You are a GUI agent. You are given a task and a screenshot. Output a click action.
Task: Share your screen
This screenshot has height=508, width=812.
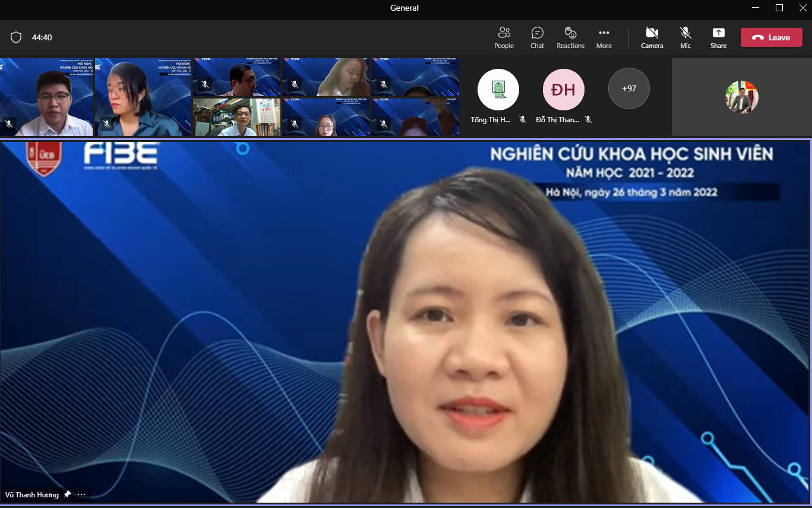(718, 37)
